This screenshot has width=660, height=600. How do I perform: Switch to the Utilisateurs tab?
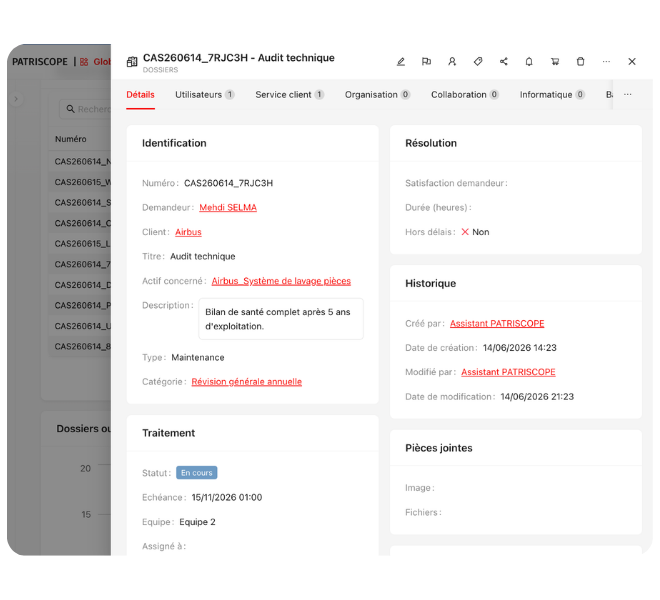pos(205,95)
